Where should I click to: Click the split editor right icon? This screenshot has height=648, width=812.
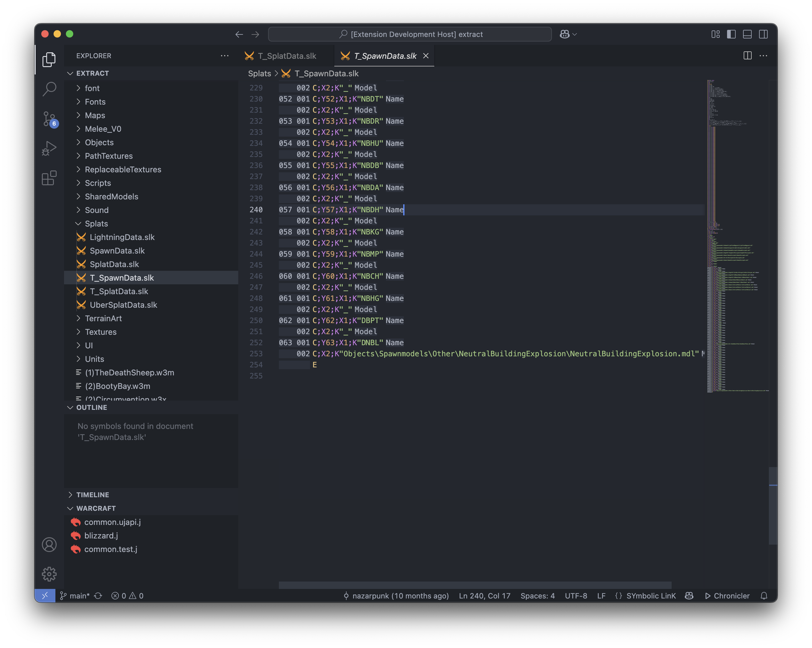pyautogui.click(x=747, y=56)
